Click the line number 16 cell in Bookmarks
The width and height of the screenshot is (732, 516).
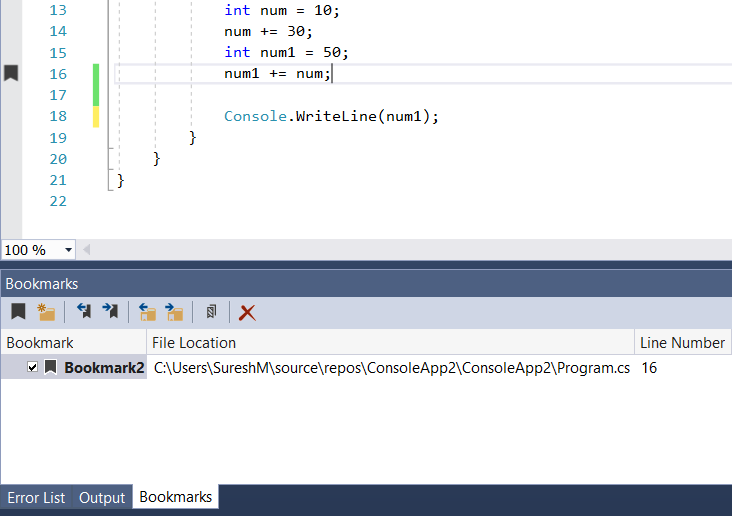point(649,368)
